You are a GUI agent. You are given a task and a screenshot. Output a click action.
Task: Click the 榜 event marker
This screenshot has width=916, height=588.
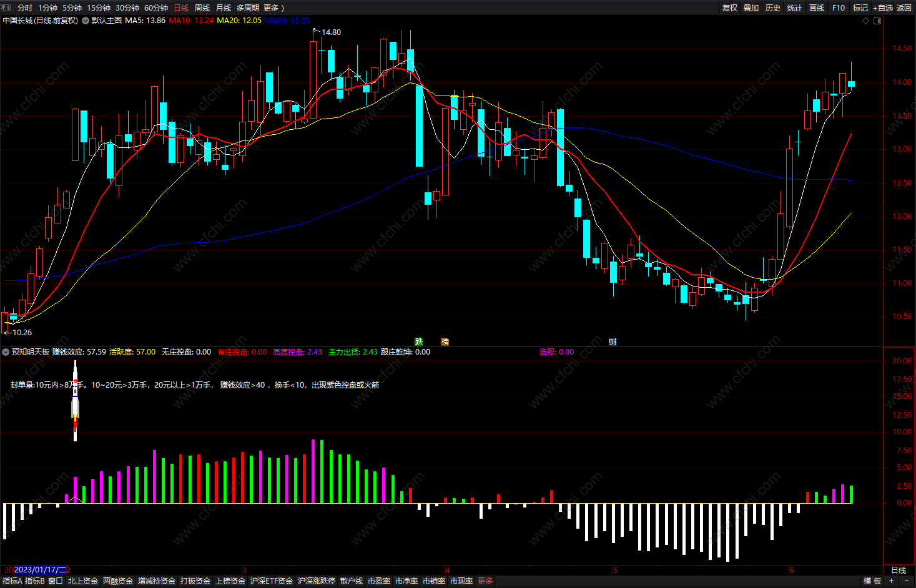pyautogui.click(x=445, y=341)
